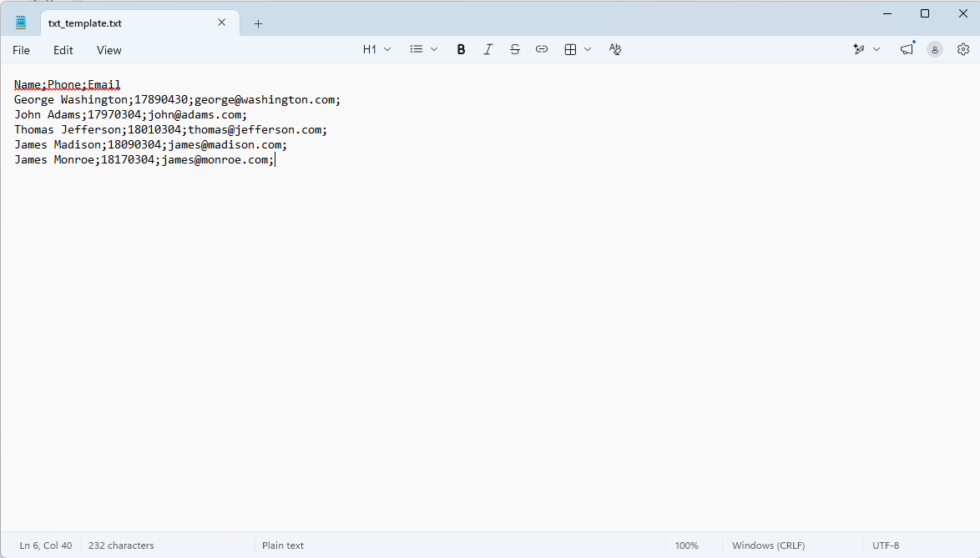Open the announcements megaphone icon

pos(907,49)
